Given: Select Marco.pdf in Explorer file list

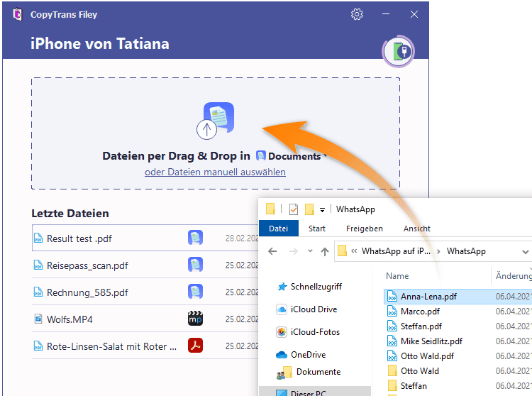Looking at the screenshot, I should [x=458, y=312].
